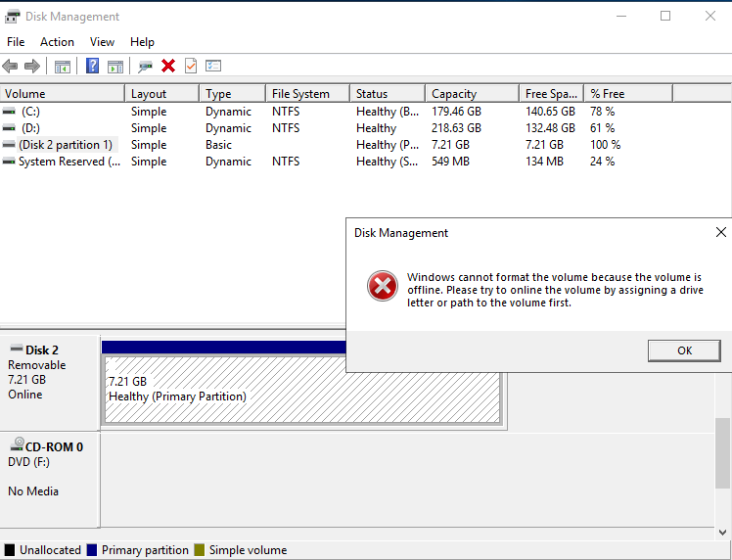The image size is (732, 560).
Task: Click the red error icon in dialog
Action: (383, 286)
